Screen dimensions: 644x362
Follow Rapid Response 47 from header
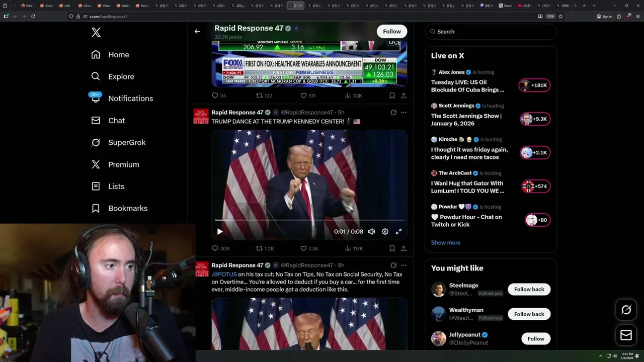392,31
